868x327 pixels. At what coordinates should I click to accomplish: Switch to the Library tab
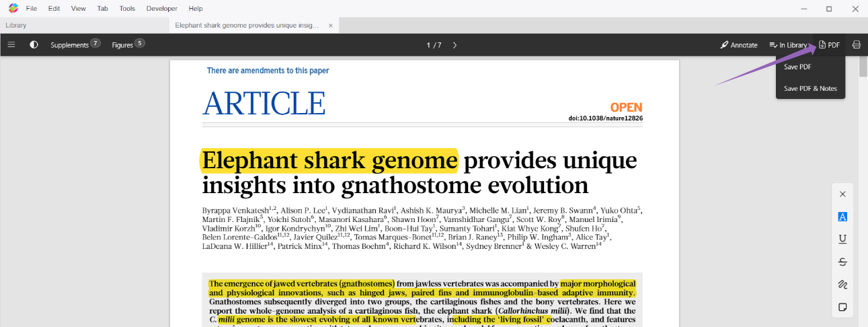(x=16, y=26)
